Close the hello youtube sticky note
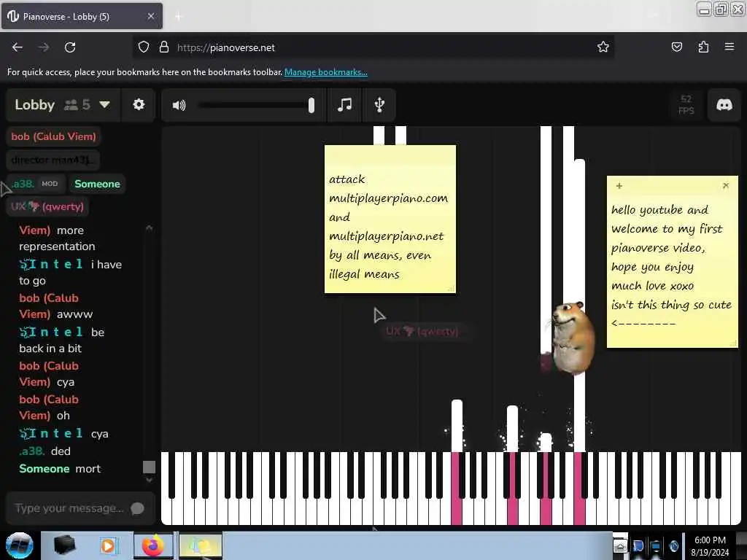The width and height of the screenshot is (747, 560). pyautogui.click(x=726, y=185)
